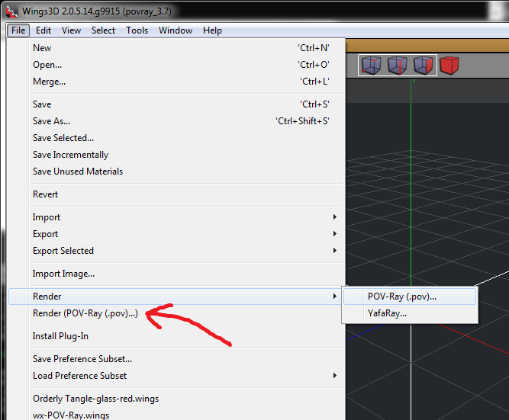
Task: Expand the Import submenu
Action: coord(176,217)
